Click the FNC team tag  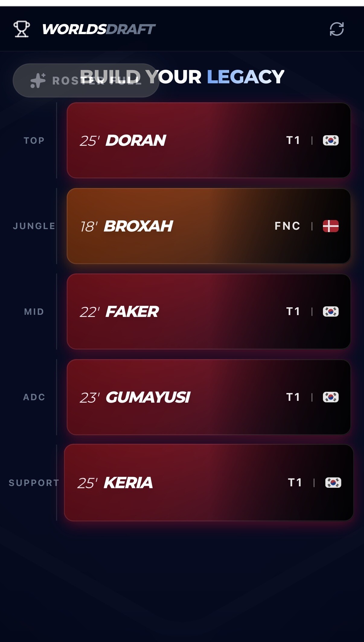[287, 226]
